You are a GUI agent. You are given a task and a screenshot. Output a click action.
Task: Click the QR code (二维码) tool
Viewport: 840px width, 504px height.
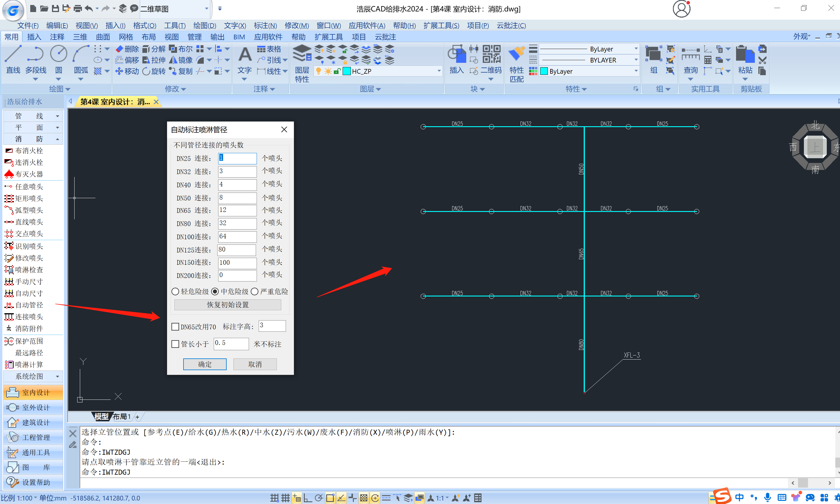click(491, 55)
